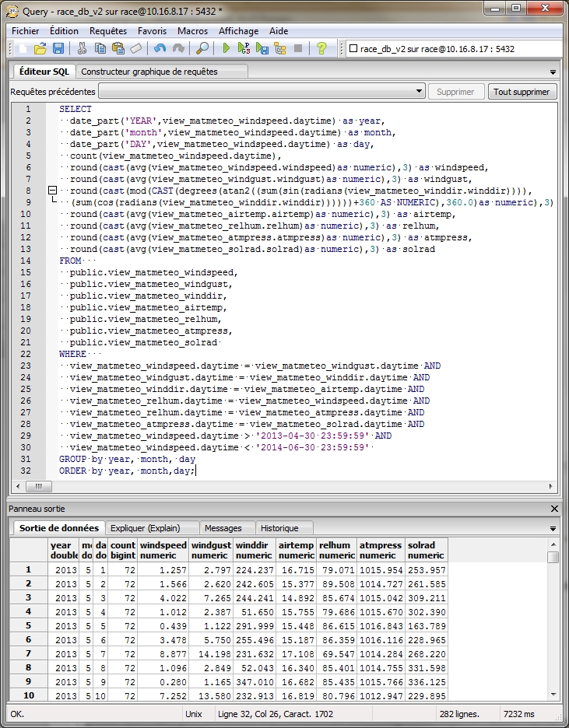Click the editor horizontal scrollbar thumb

coord(39,486)
